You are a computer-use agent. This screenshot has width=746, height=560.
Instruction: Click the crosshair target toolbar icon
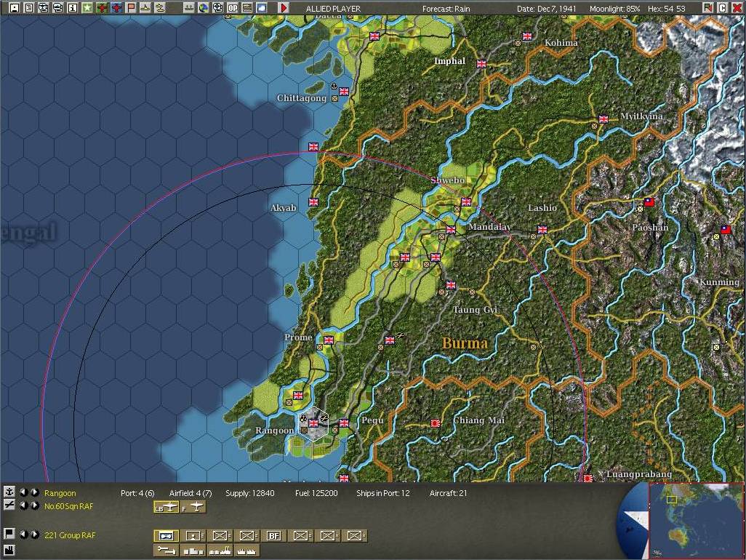[218, 7]
